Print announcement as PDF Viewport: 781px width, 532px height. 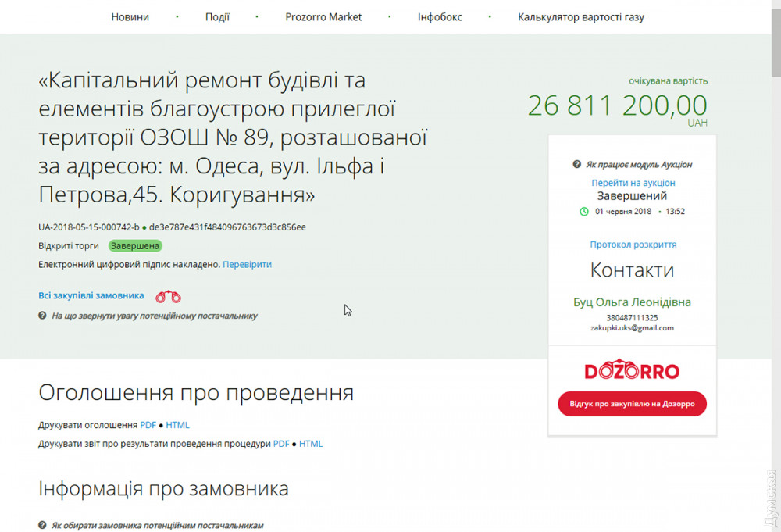coord(148,426)
